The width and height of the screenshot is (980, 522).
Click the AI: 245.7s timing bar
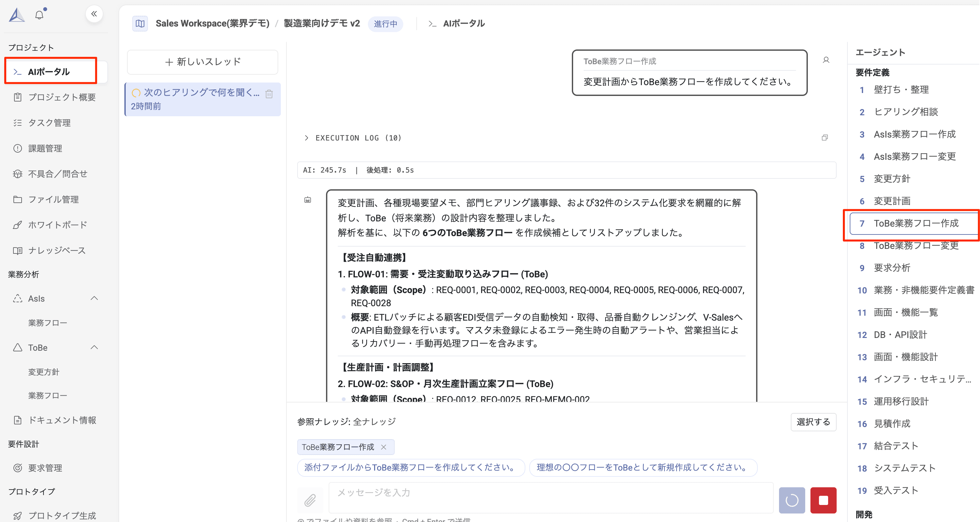click(x=567, y=170)
